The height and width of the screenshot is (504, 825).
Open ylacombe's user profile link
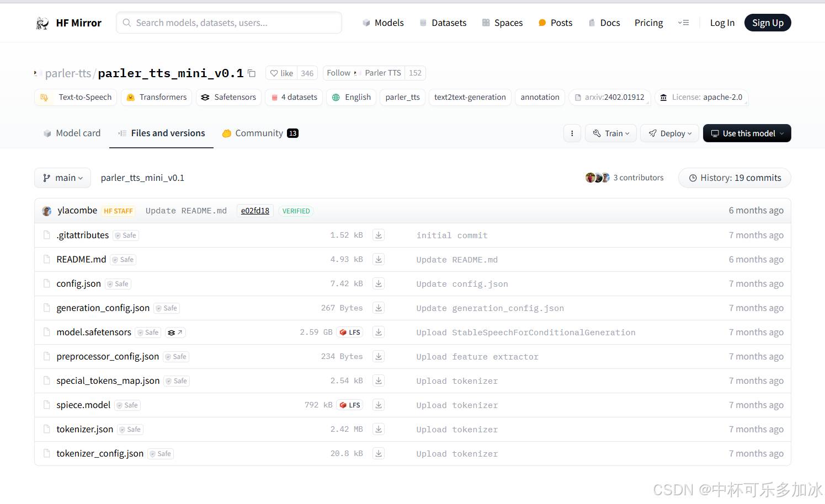coord(77,210)
